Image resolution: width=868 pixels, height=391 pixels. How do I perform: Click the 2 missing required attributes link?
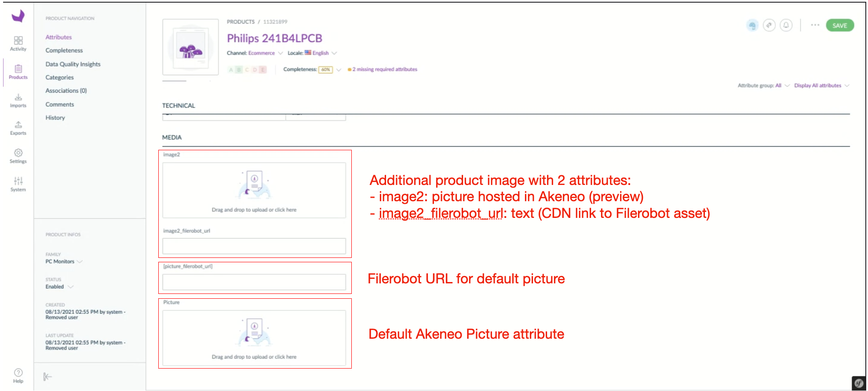tap(385, 69)
